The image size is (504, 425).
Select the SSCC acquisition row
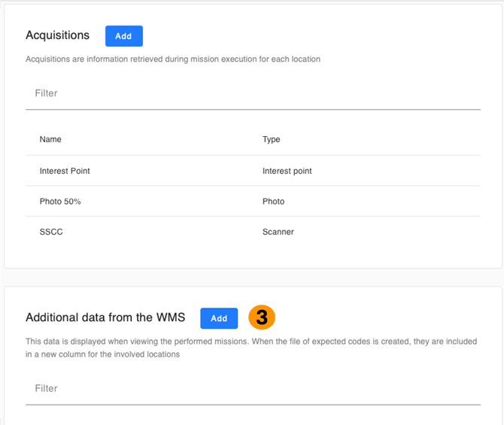pos(51,232)
